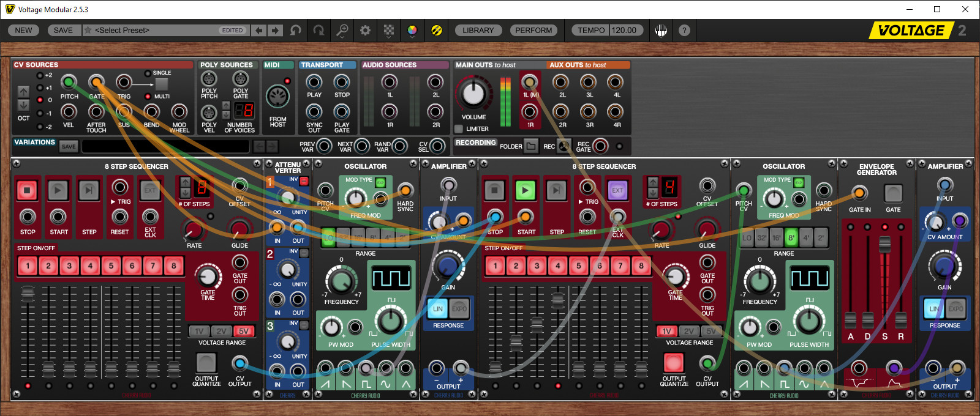Image resolution: width=980 pixels, height=416 pixels.
Task: Click the red Stop square on first sequencer
Action: click(x=27, y=190)
